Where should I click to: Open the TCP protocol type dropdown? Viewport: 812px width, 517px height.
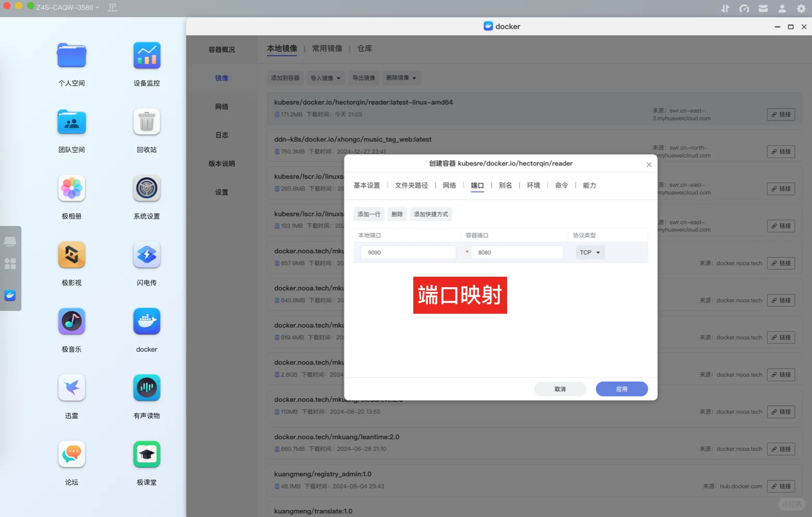tap(590, 252)
